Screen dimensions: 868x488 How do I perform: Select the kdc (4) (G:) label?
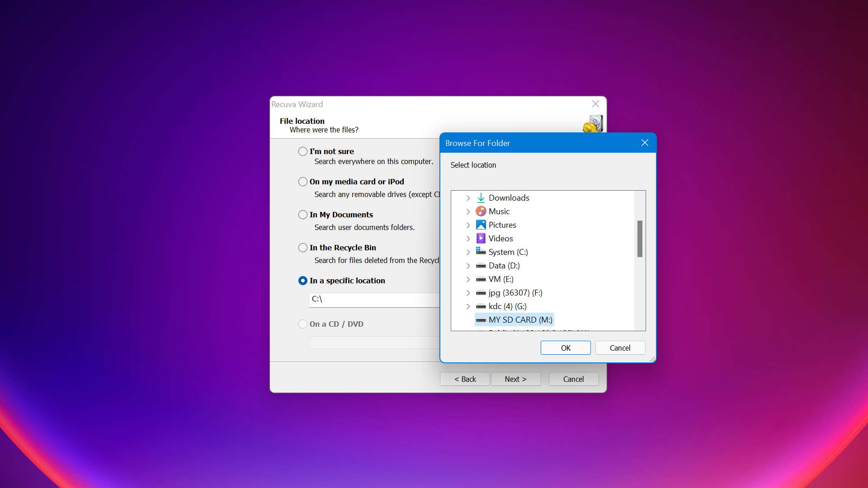508,306
